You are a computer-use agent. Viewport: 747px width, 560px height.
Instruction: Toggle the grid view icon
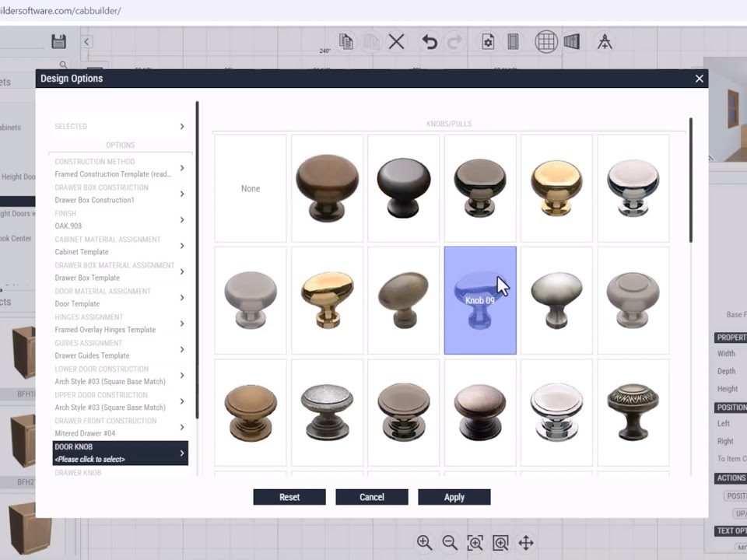point(546,42)
